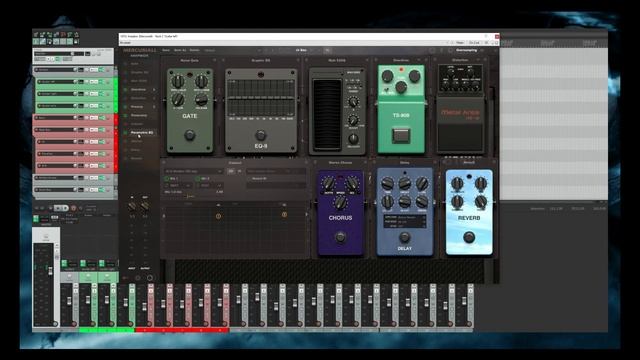Click the REAPER master track fader
640x360 pixels.
[x=51, y=271]
